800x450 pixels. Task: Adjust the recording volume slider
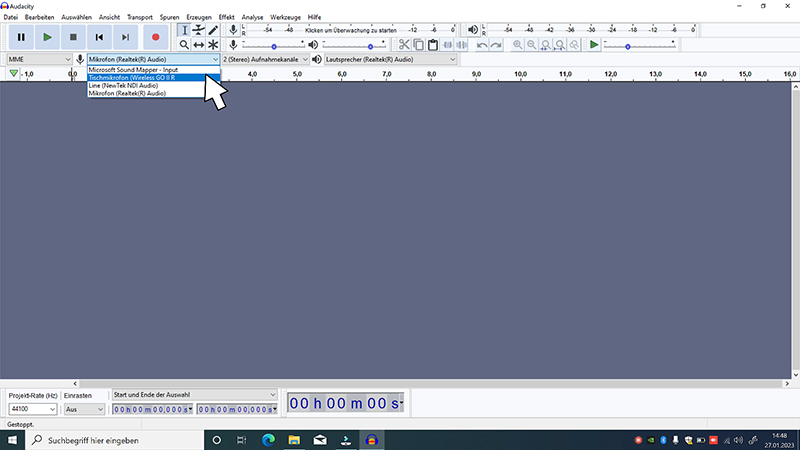273,45
